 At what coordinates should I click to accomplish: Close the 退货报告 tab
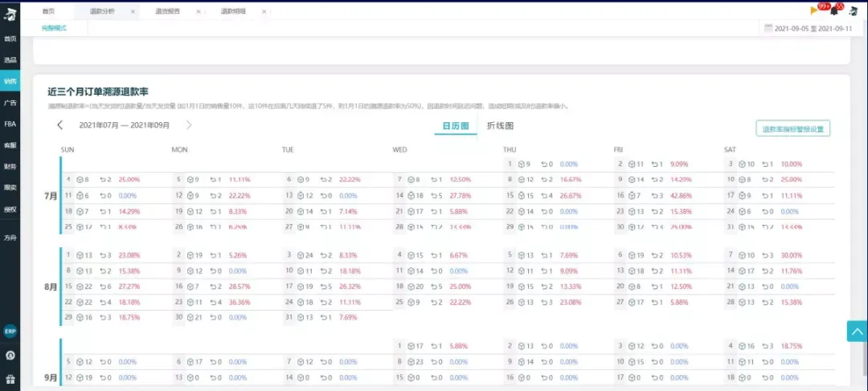[x=199, y=11]
